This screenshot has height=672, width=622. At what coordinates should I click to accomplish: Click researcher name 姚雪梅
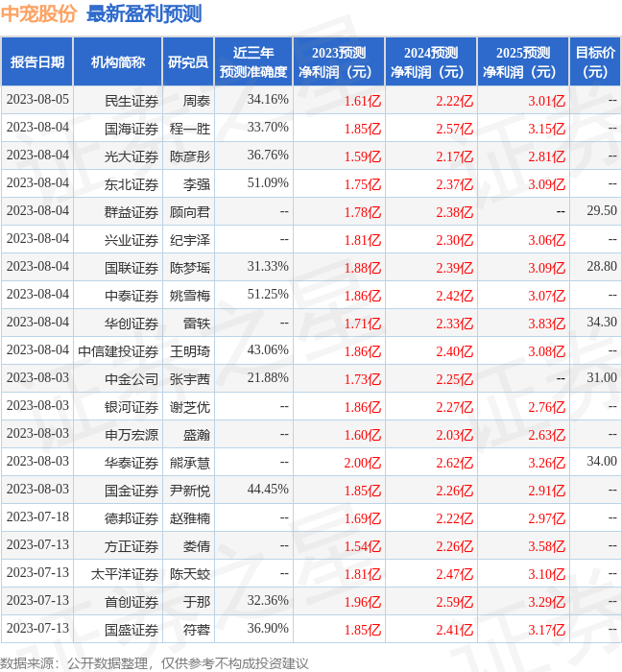(x=190, y=296)
